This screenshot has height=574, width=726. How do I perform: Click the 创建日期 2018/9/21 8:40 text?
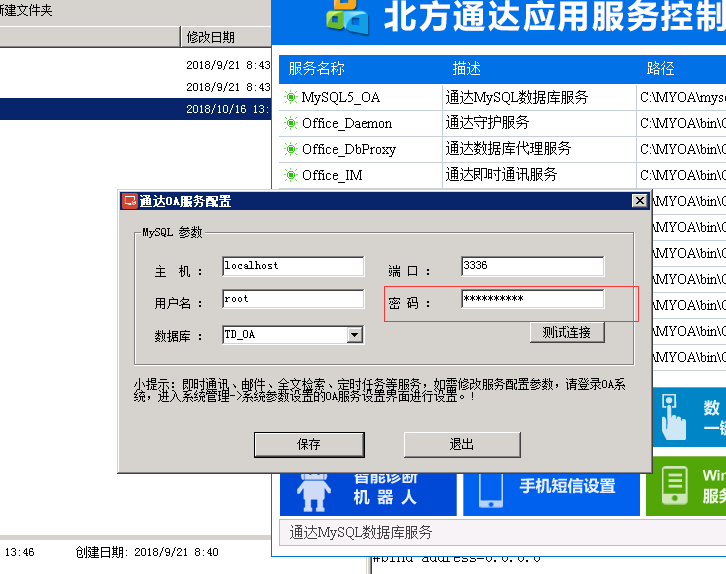(x=147, y=552)
